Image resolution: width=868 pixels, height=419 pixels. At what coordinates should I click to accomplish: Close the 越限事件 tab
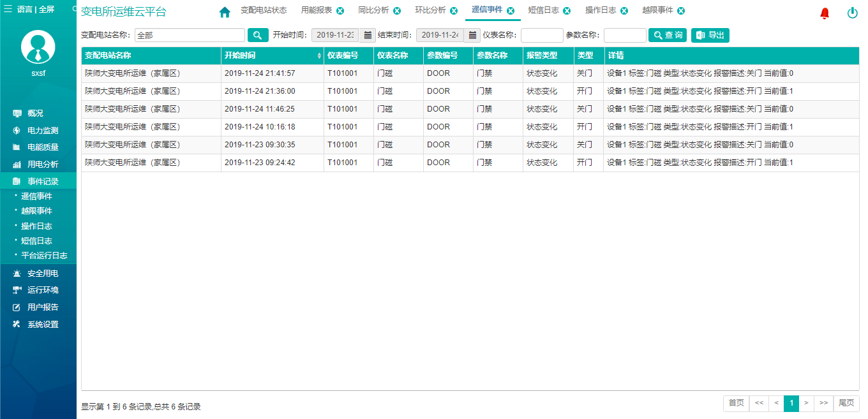(681, 11)
